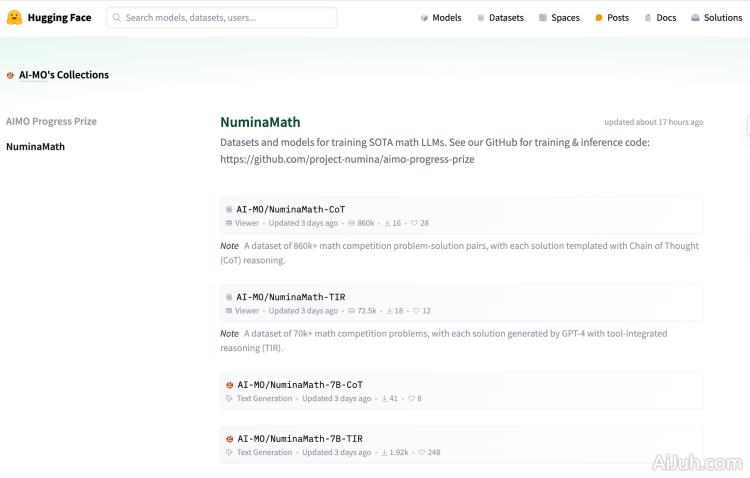Click 'updated about 17 hours ago' text
This screenshot has width=750, height=478.
coord(653,122)
